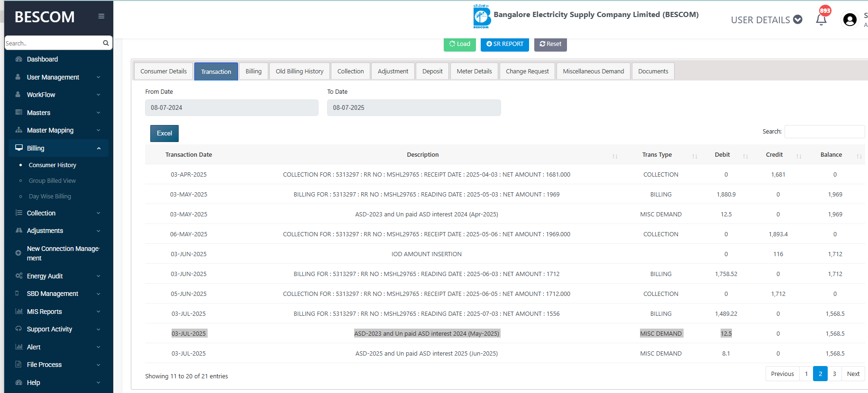The width and height of the screenshot is (868, 393).
Task: Focus the table Search input box
Action: (824, 132)
